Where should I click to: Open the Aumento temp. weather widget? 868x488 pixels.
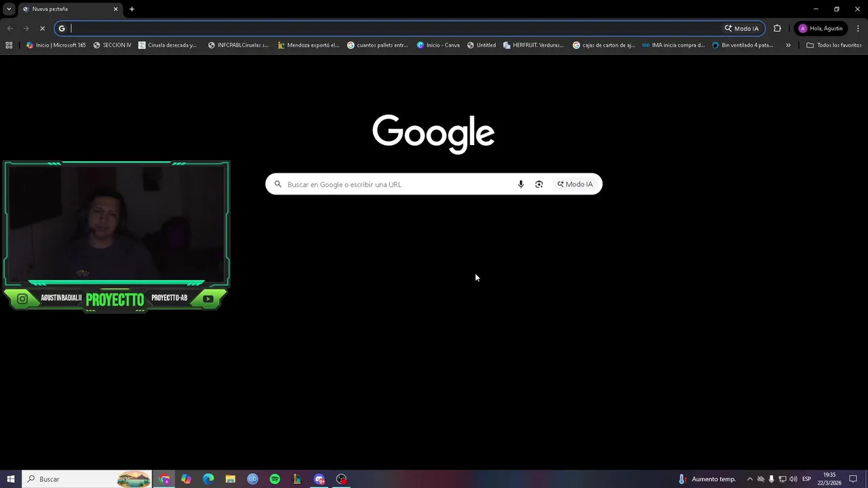tap(707, 479)
